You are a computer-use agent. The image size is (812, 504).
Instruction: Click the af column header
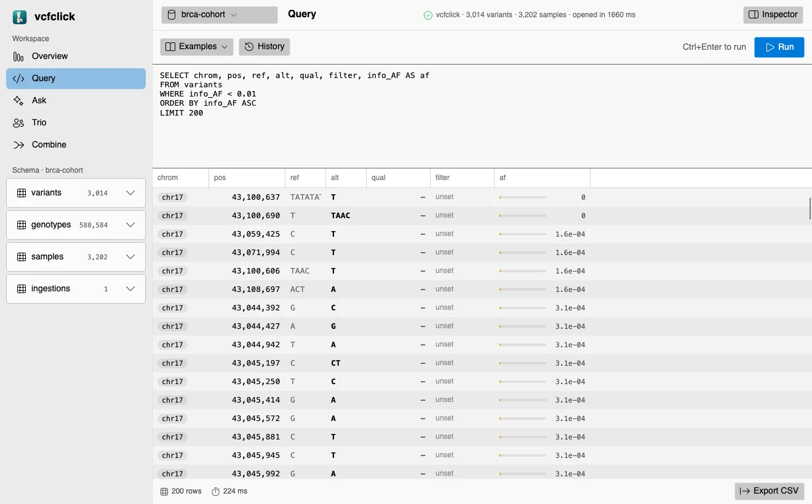[x=543, y=178]
